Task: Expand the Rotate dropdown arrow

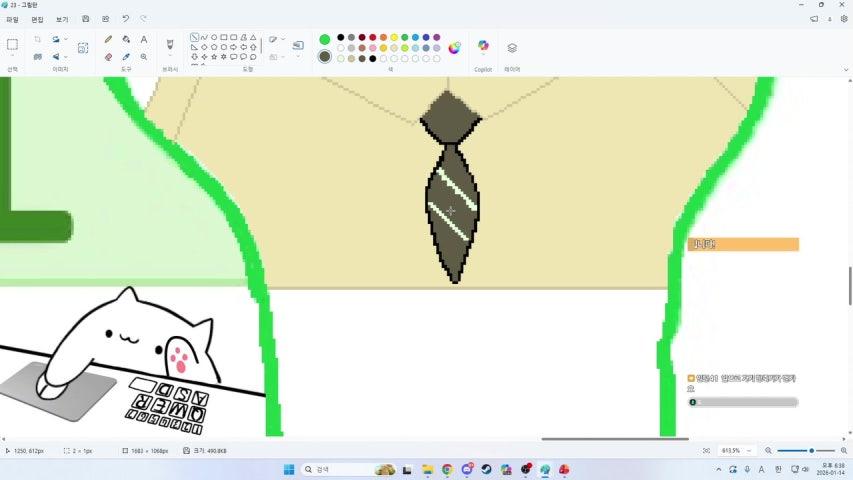Action: click(66, 39)
